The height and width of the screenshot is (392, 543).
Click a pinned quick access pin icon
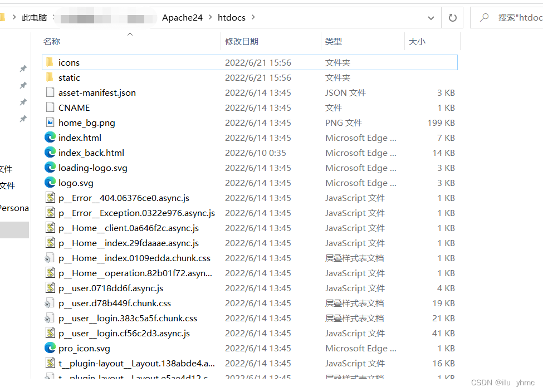(23, 68)
